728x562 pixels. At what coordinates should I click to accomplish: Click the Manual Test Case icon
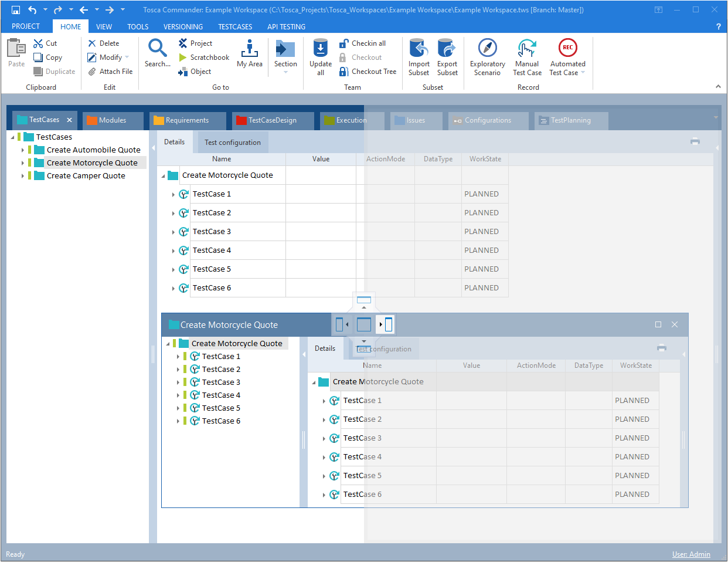tap(526, 49)
